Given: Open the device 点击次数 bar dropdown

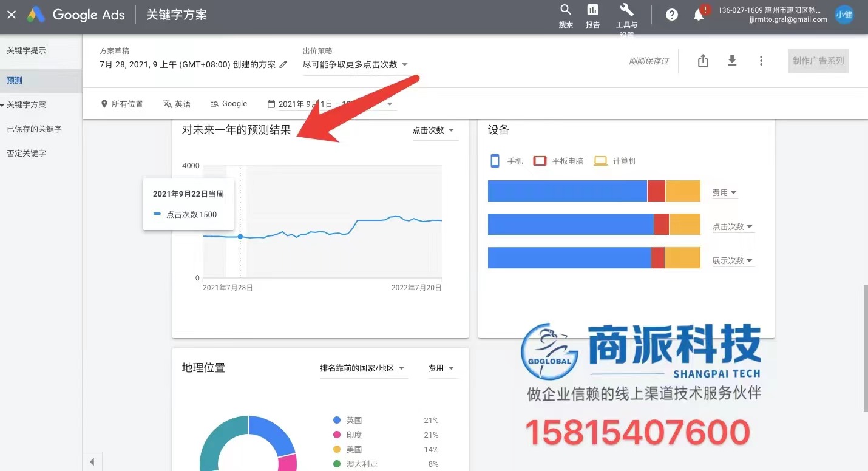Looking at the screenshot, I should click(733, 226).
